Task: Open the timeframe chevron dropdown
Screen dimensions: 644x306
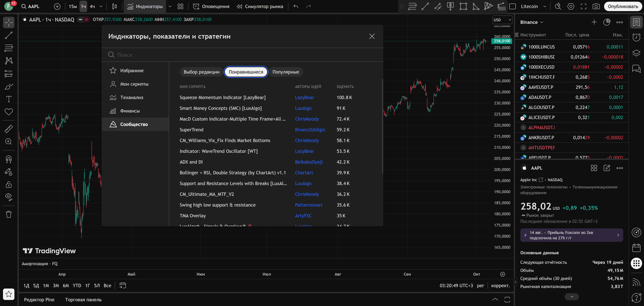Action: [101, 7]
